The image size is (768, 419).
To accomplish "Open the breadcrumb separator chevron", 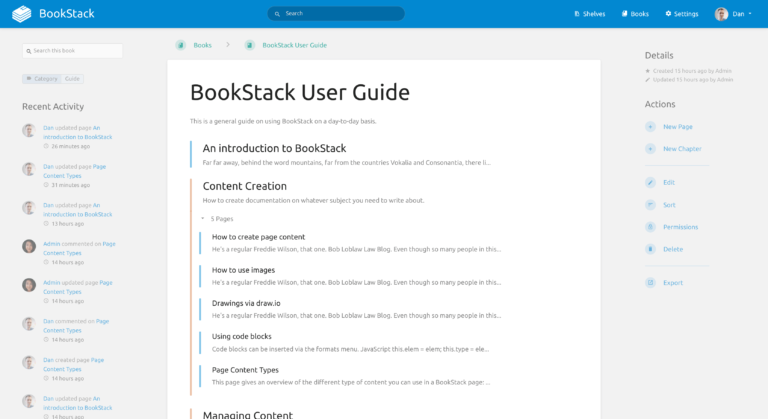I will tap(228, 45).
